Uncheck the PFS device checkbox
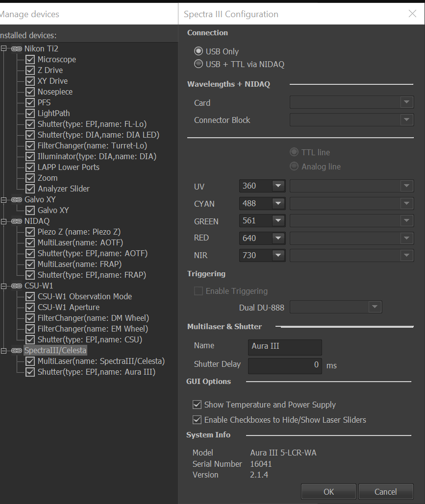This screenshot has height=504, width=425. point(30,102)
